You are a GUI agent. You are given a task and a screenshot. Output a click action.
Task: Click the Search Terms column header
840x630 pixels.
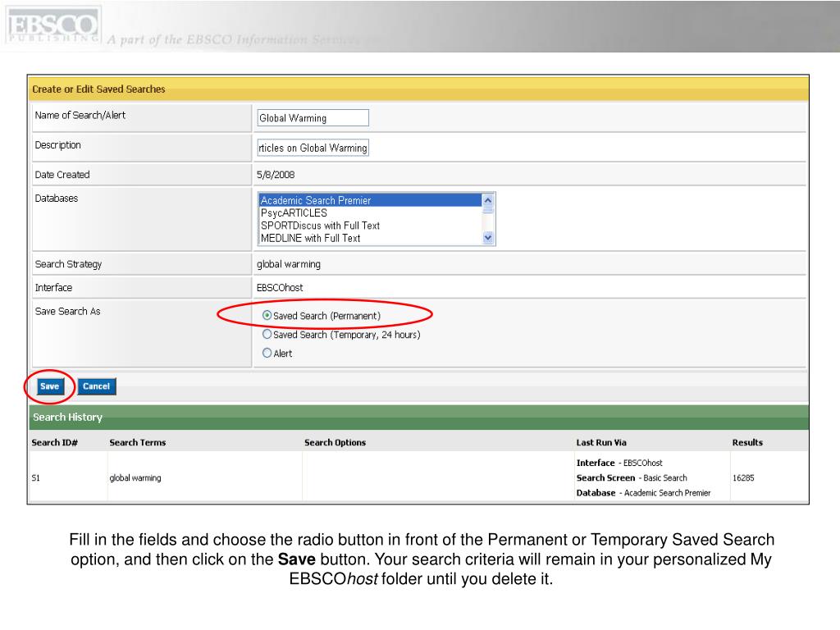(138, 442)
